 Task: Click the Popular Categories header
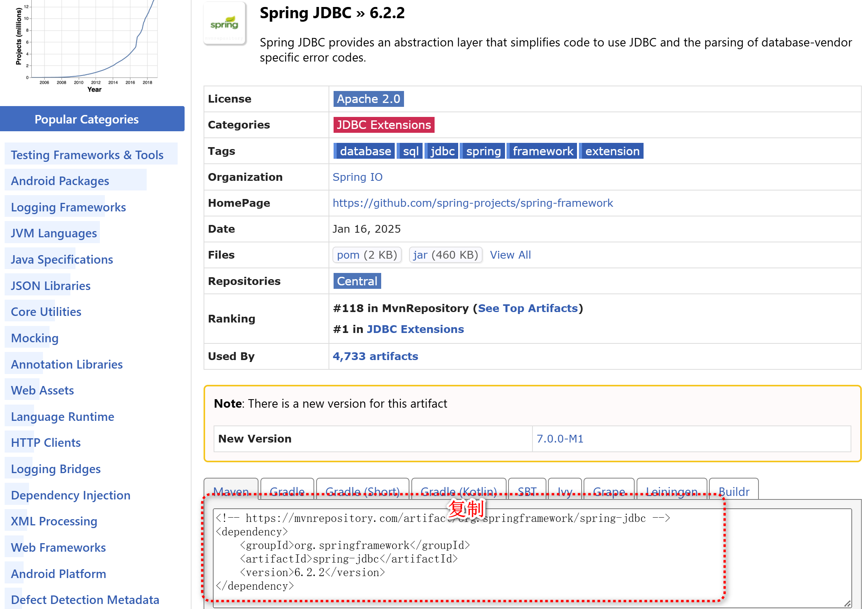[92, 119]
